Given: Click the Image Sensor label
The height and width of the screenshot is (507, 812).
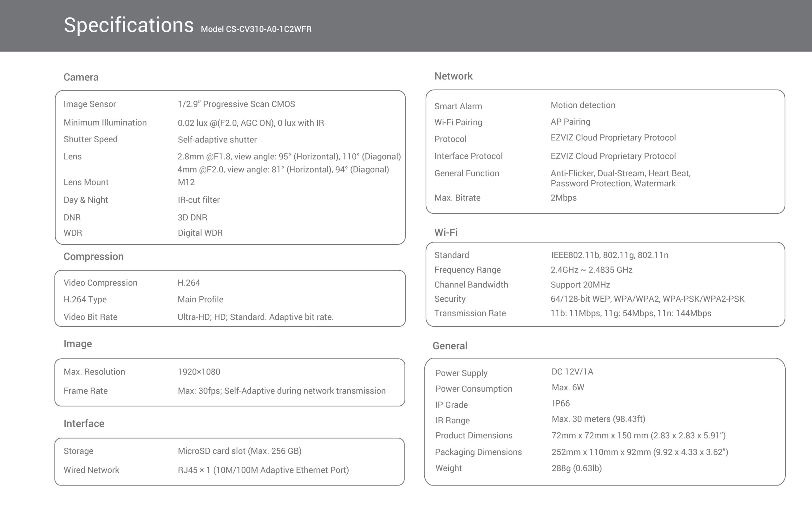Looking at the screenshot, I should 89,104.
